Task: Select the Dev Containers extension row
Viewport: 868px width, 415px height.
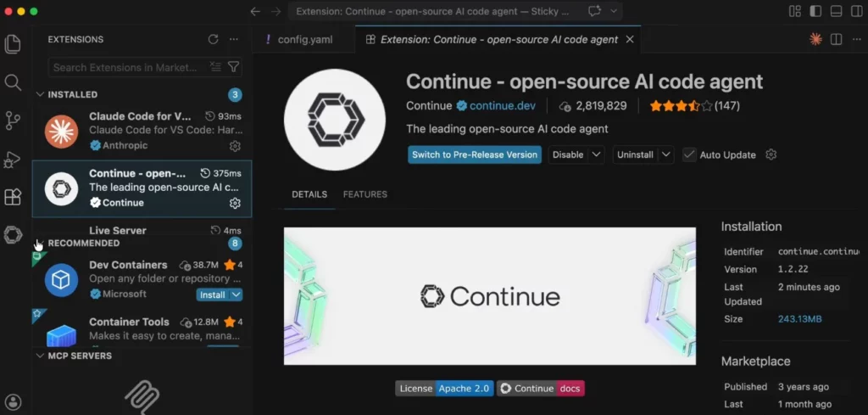Action: [x=142, y=279]
